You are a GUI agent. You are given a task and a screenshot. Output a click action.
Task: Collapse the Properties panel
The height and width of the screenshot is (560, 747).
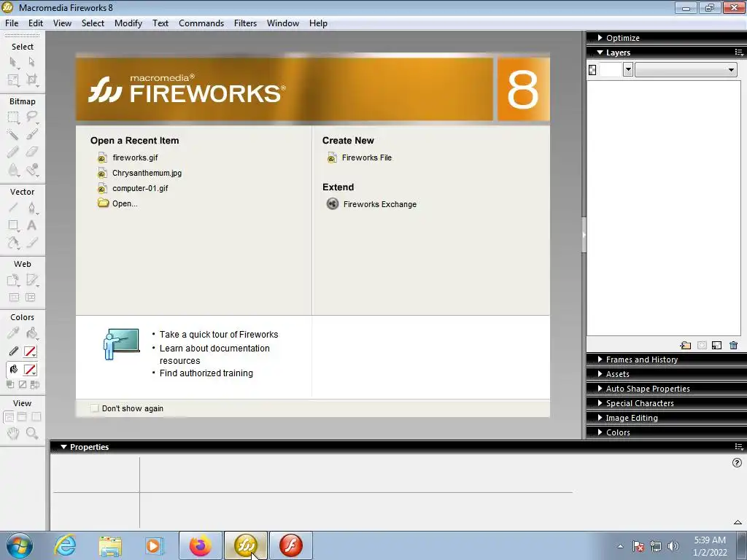[64, 447]
